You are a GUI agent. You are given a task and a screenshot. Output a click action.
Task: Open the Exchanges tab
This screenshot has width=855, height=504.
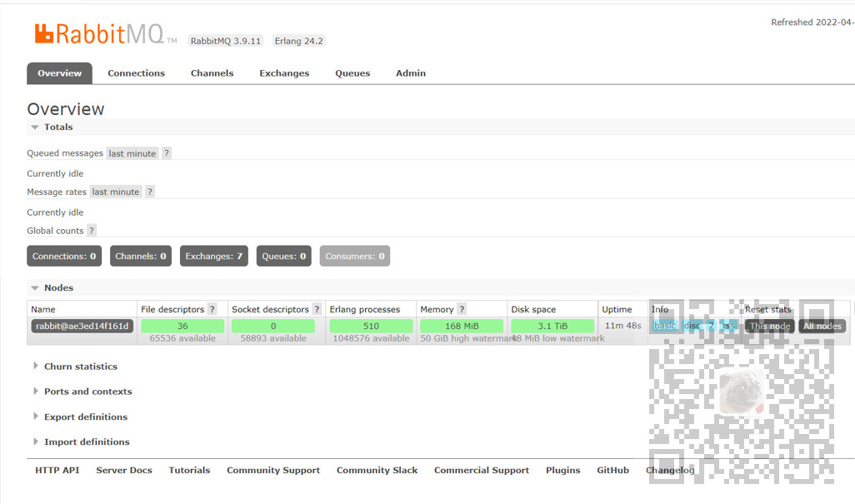pyautogui.click(x=284, y=73)
